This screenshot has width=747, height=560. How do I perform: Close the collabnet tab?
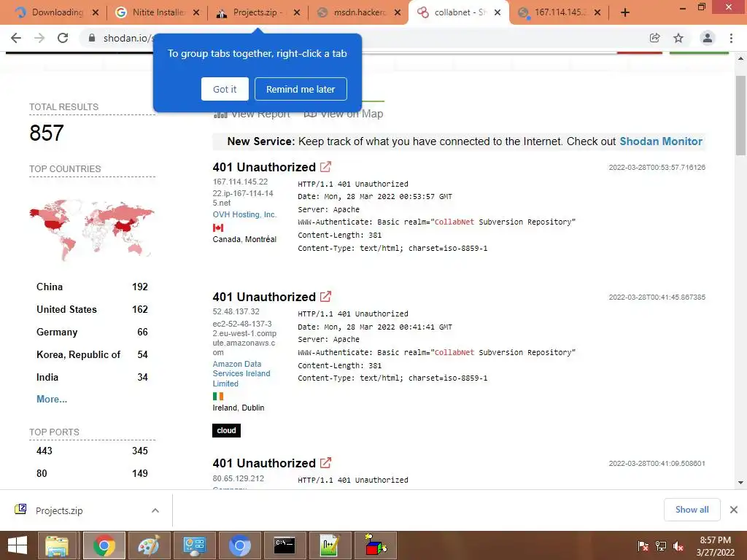click(498, 12)
